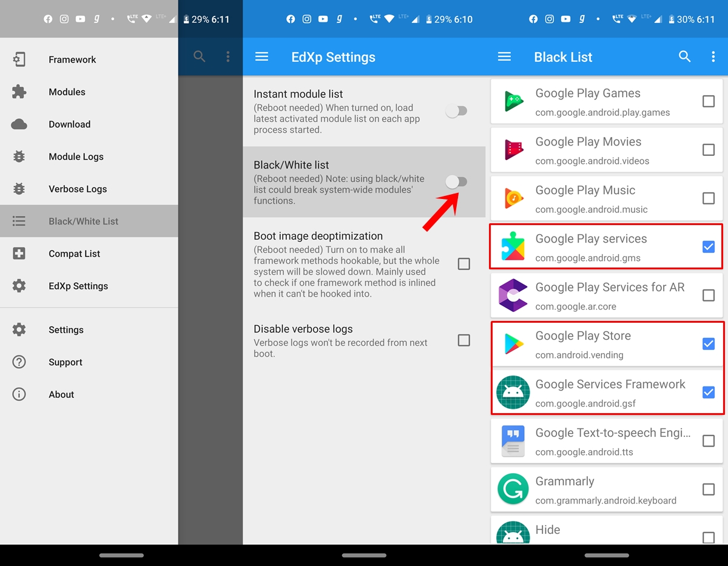Click the Module Logs bug icon
This screenshot has width=728, height=566.
(x=19, y=157)
